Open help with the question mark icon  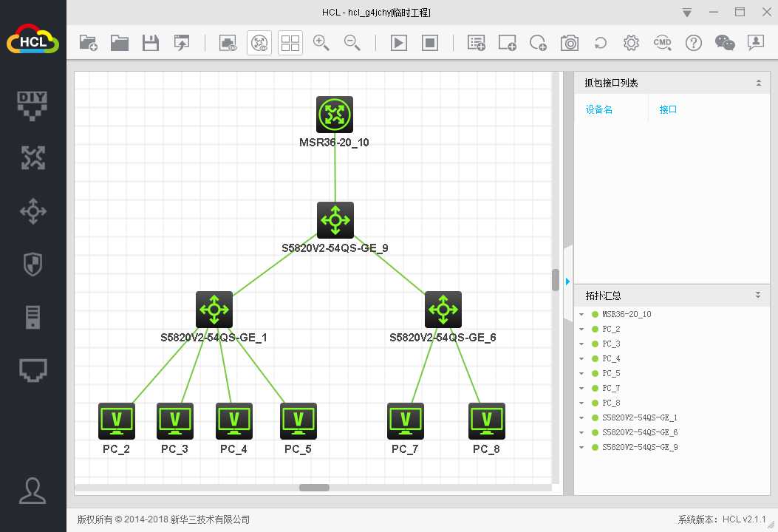coord(694,43)
